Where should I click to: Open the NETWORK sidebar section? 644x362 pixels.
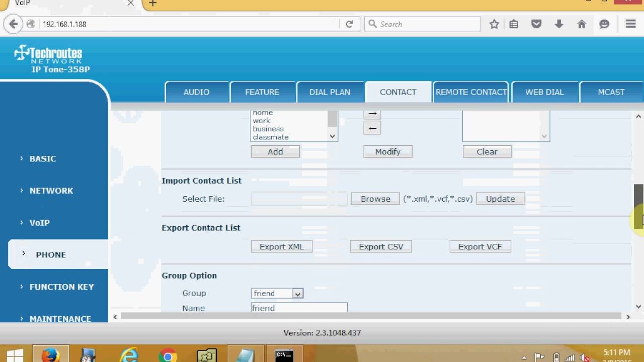point(51,191)
